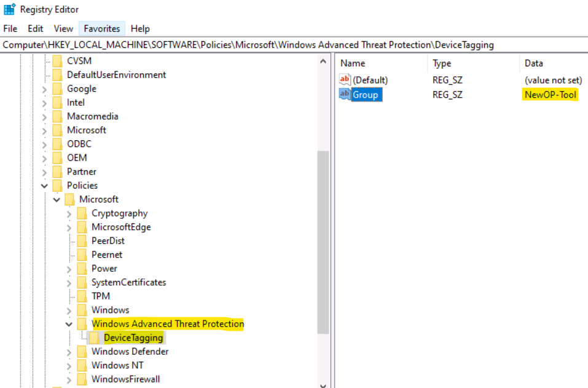Select the Intel folder icon

[x=57, y=103]
